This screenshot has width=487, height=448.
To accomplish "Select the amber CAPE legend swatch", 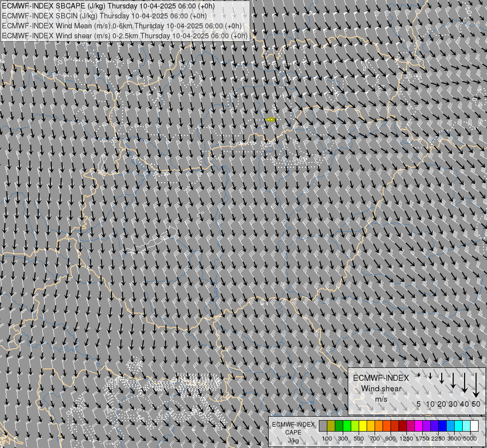I will (371, 426).
